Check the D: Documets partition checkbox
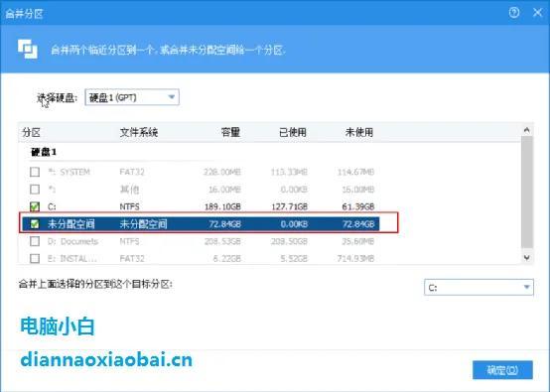The height and width of the screenshot is (392, 550). (35, 241)
